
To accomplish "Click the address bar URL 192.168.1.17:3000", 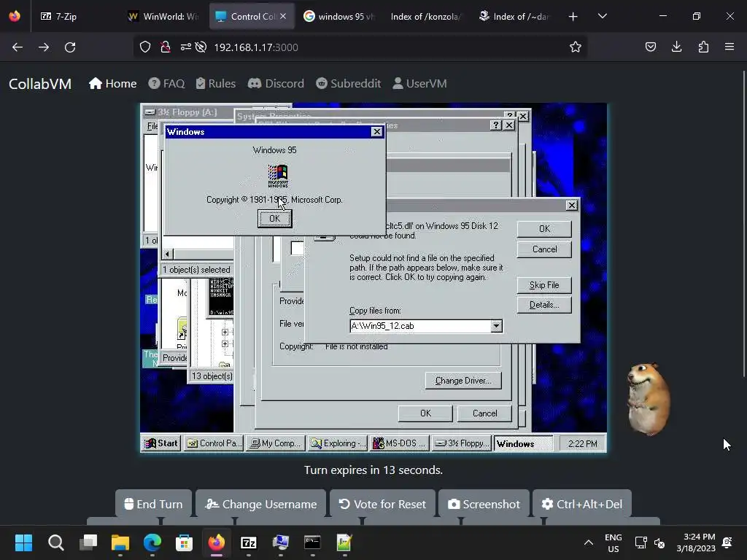I will tap(256, 47).
